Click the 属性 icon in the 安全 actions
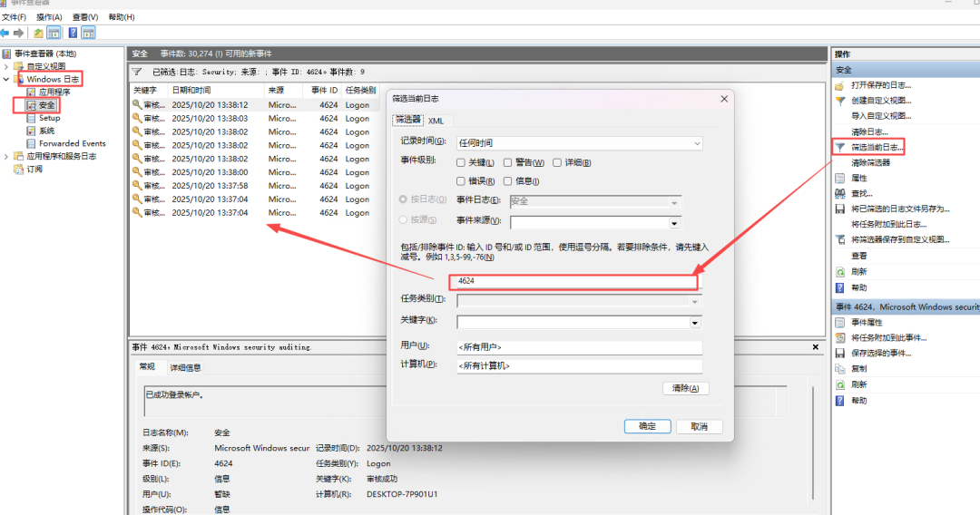Image resolution: width=980 pixels, height=515 pixels. coord(840,178)
